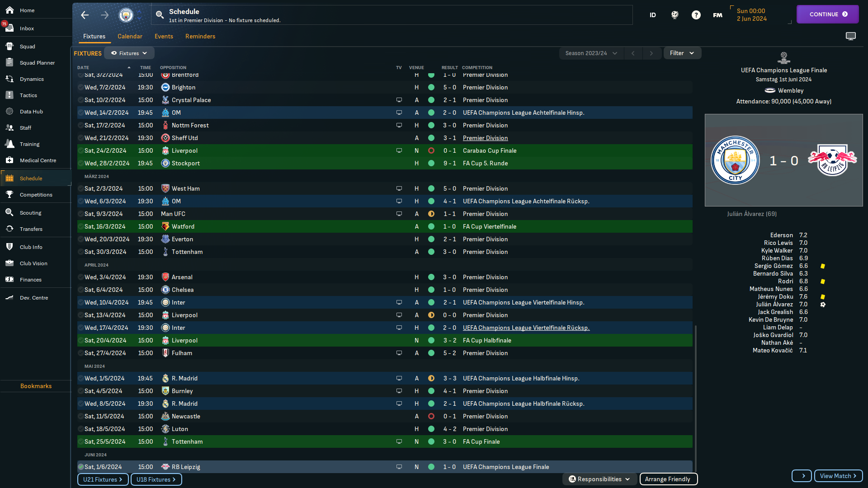Toggle the reminder circle for Liverpool Carabao Cup Finale
The height and width of the screenshot is (488, 868).
(81, 150)
